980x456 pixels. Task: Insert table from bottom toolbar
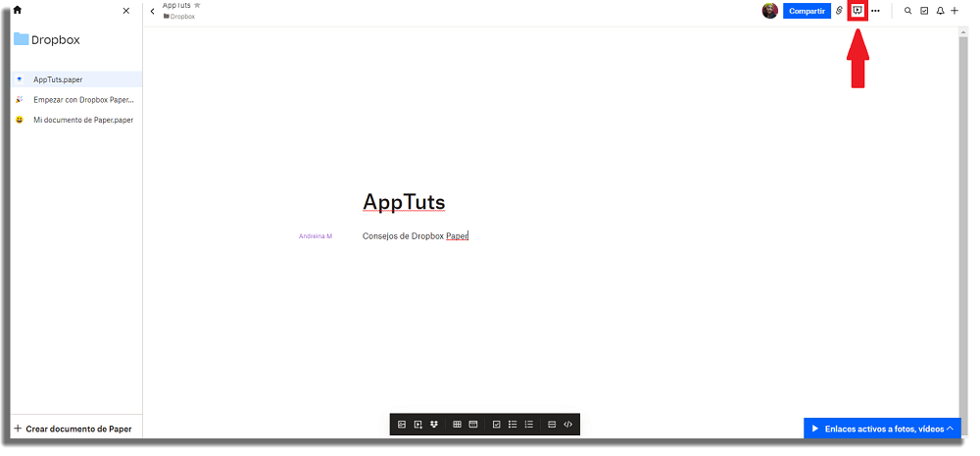[x=457, y=424]
